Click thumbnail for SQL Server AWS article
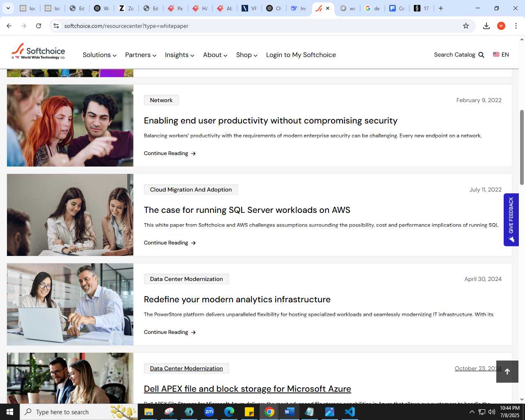This screenshot has height=420, width=525. tap(70, 215)
